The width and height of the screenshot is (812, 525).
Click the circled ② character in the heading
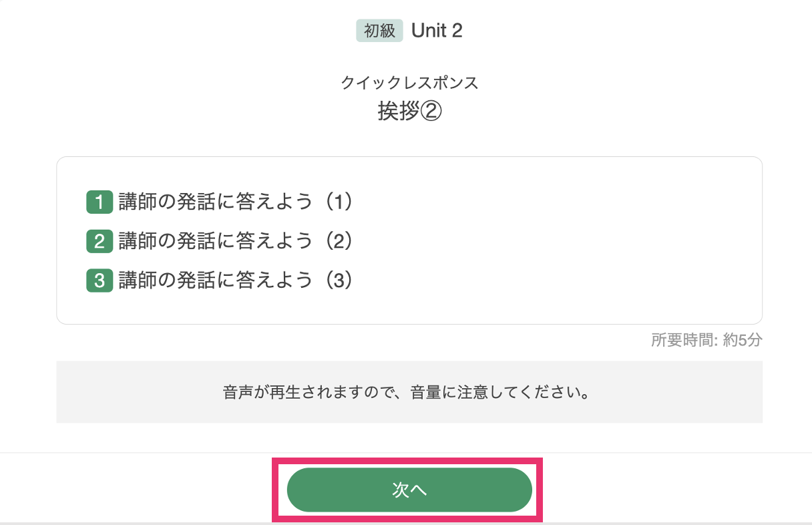point(431,112)
